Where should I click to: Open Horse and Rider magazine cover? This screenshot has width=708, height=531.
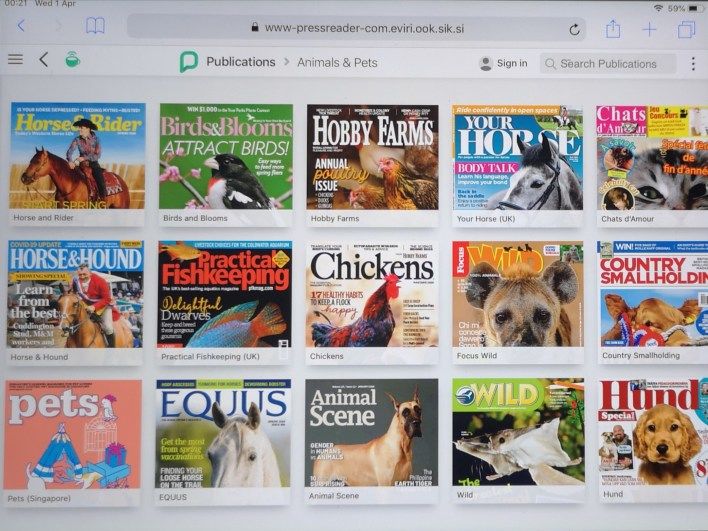coord(77,155)
